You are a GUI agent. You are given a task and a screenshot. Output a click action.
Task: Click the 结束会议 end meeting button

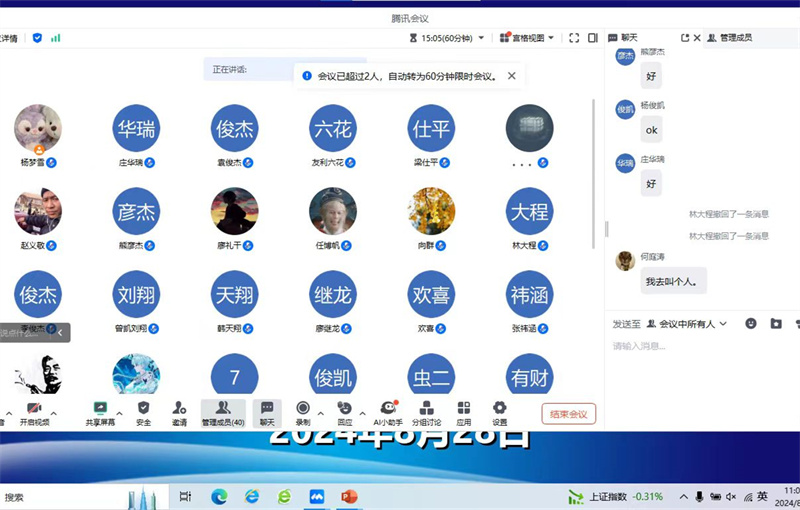click(x=568, y=413)
